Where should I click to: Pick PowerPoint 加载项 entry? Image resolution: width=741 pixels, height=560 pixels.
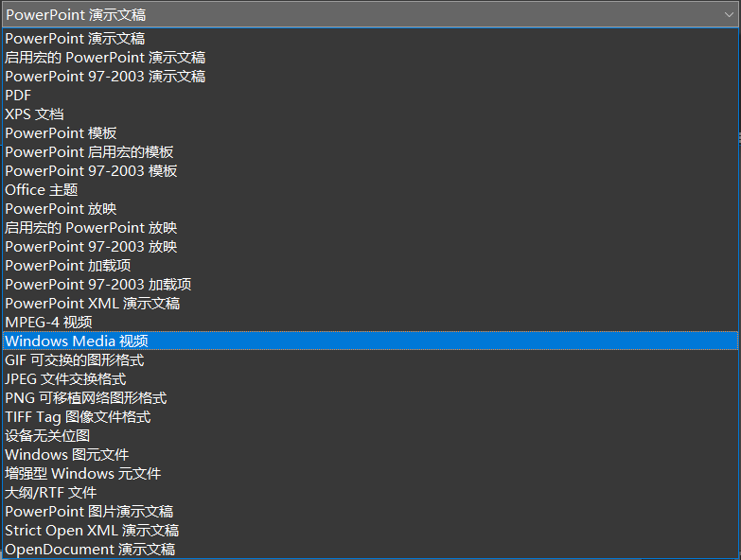pyautogui.click(x=370, y=266)
